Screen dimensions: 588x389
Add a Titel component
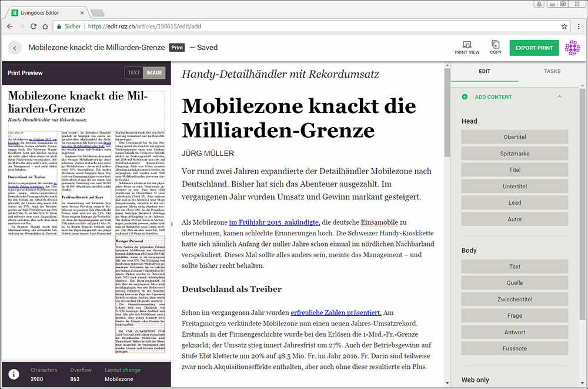coord(514,169)
